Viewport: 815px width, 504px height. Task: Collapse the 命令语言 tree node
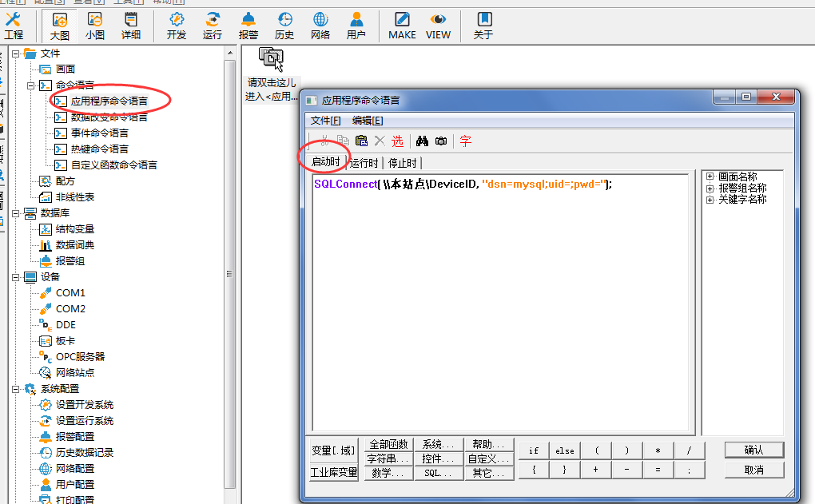[30, 85]
